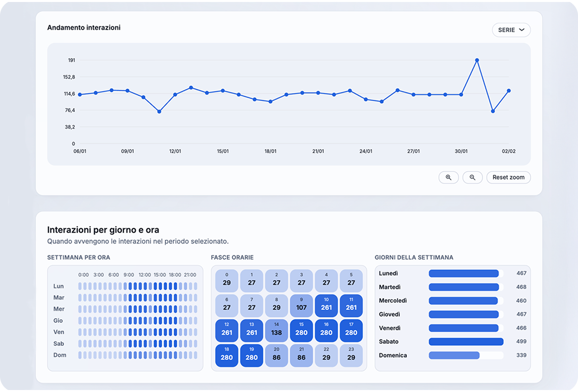Click the hour 23 tile showing 29

coord(351,353)
